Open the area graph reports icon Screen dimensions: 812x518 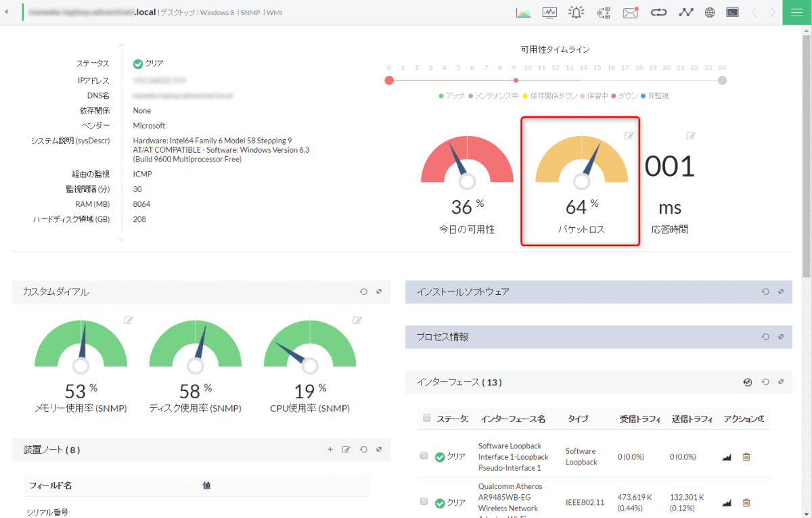[x=523, y=12]
